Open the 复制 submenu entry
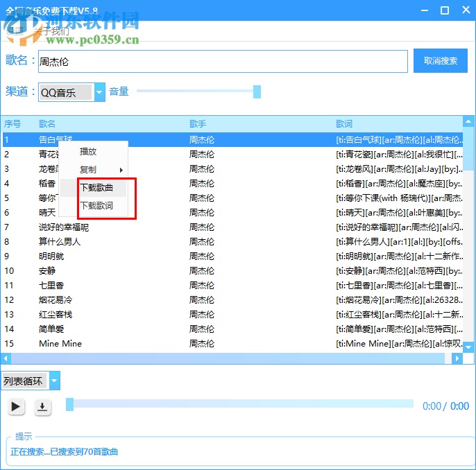 [x=94, y=170]
